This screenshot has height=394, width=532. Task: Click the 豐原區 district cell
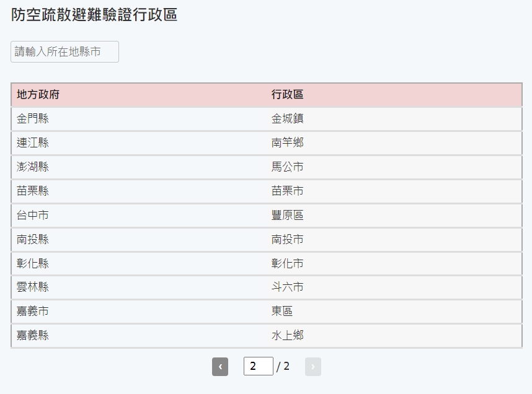[288, 216]
